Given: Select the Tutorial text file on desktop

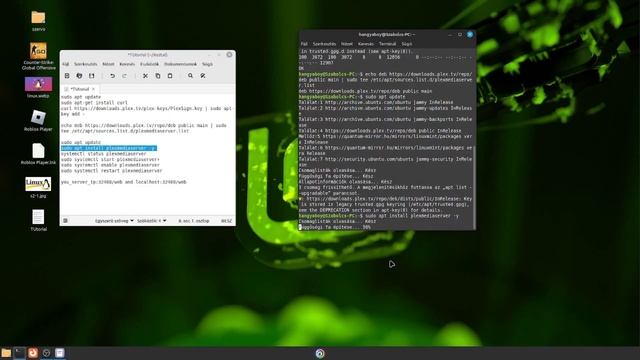Looking at the screenshot, I should 38,220.
